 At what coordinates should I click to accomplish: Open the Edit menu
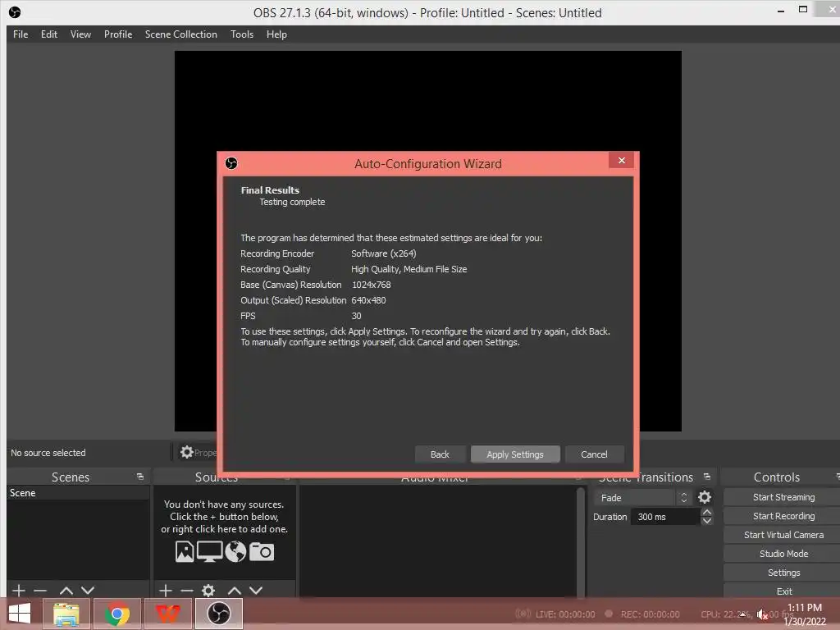pyautogui.click(x=48, y=34)
